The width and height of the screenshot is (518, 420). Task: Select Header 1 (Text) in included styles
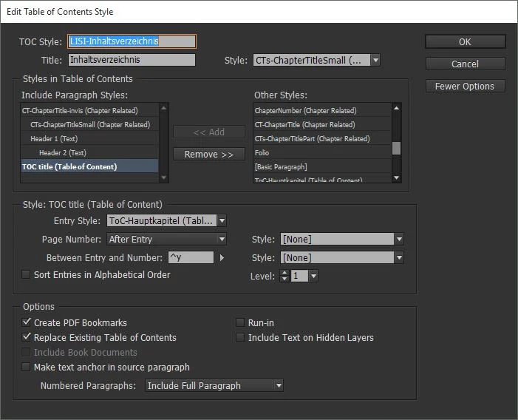pyautogui.click(x=89, y=139)
